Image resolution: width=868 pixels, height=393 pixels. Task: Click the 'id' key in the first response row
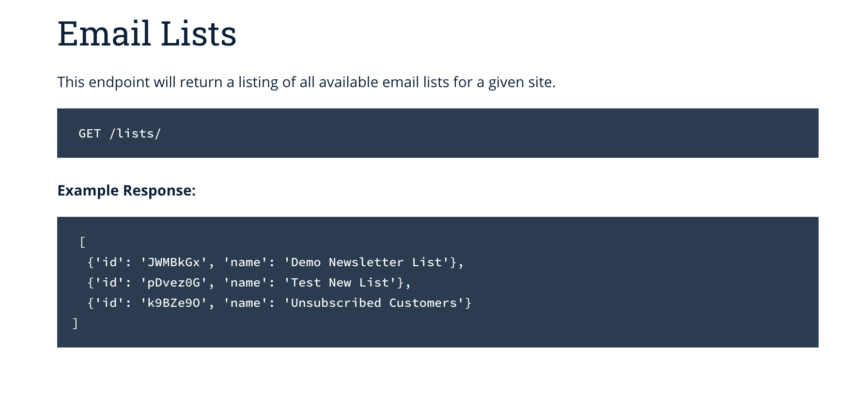click(x=109, y=262)
